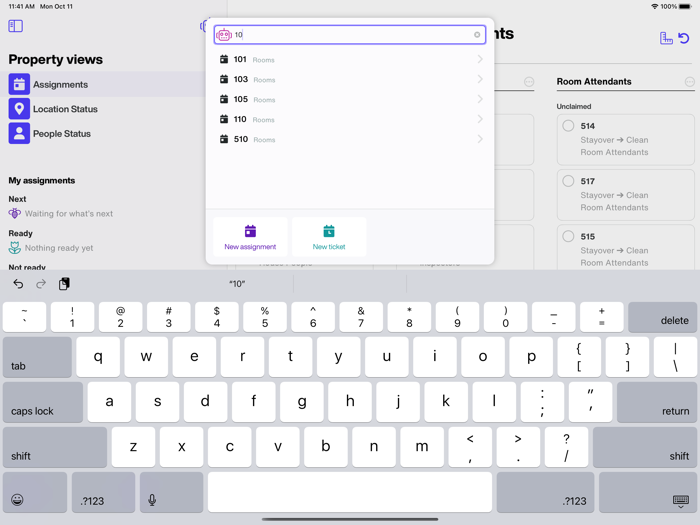Tap the number 1 key
The image size is (700, 525).
[x=72, y=317]
